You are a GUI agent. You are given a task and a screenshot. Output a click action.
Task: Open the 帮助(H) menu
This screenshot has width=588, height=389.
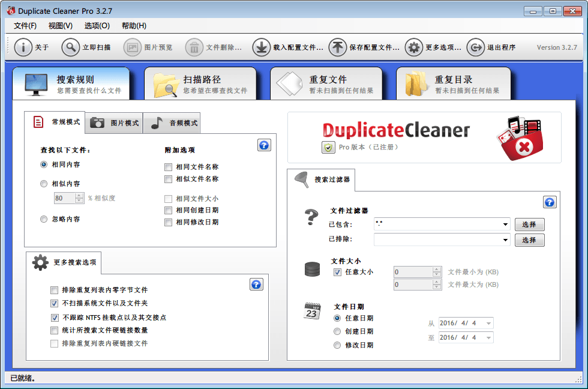[x=134, y=26]
